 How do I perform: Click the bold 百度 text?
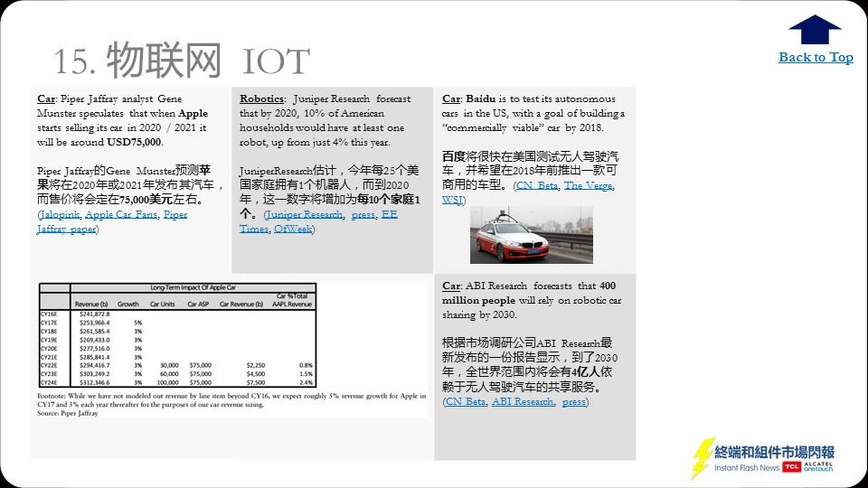pos(454,157)
